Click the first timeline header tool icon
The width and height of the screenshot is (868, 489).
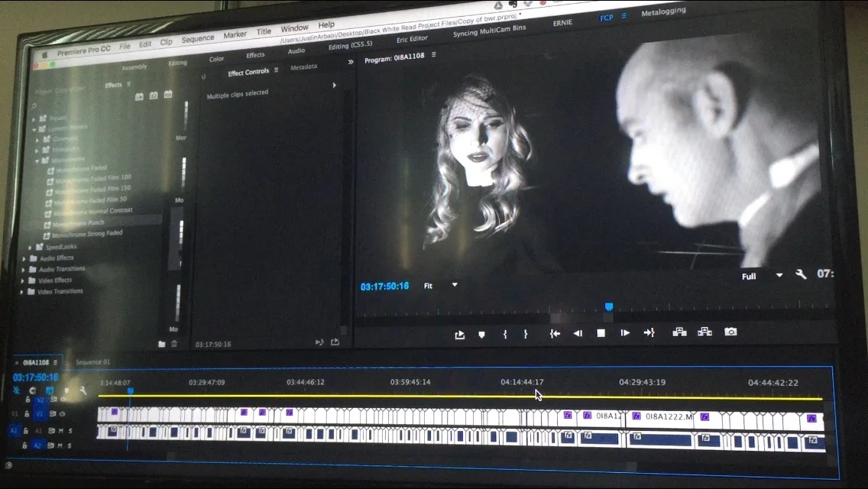click(x=17, y=390)
